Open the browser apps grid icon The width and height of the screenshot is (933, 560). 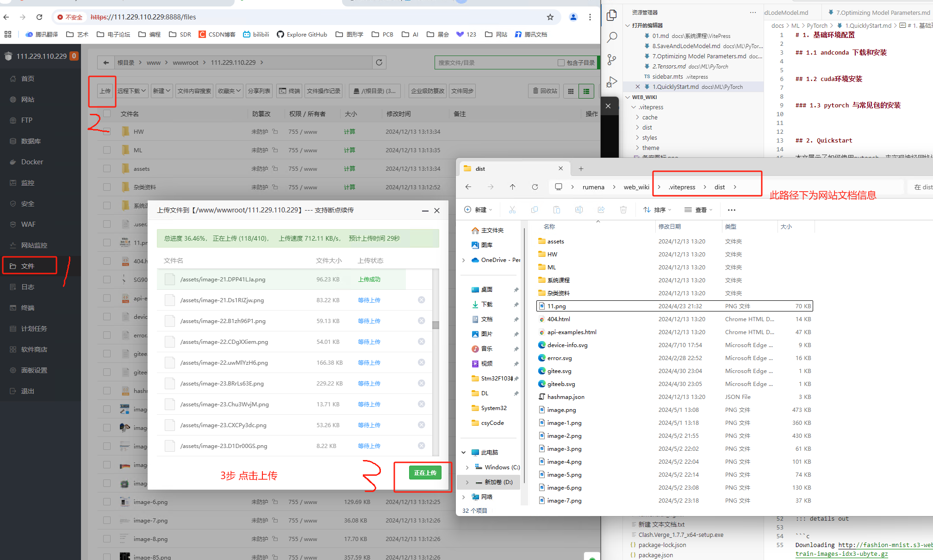coord(7,34)
